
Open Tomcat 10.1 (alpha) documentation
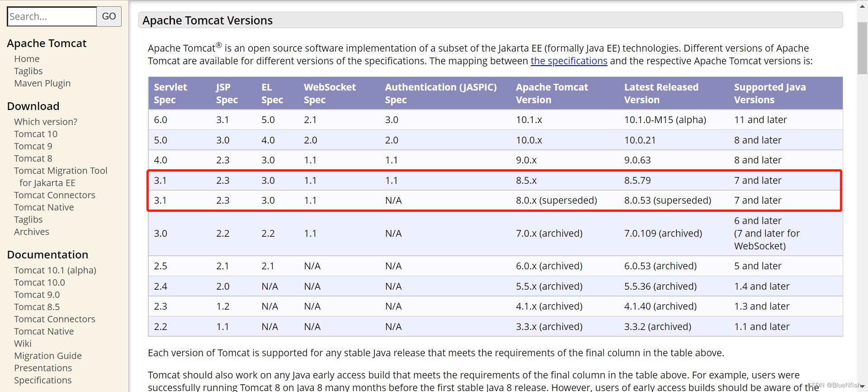pyautogui.click(x=55, y=270)
